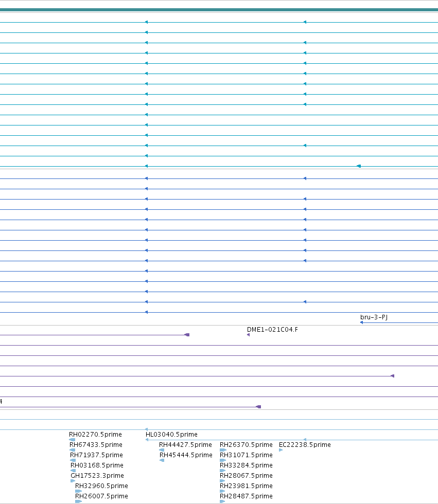Click the RH71937.5prime EST label
The height and width of the screenshot is (504, 438).
click(x=96, y=455)
